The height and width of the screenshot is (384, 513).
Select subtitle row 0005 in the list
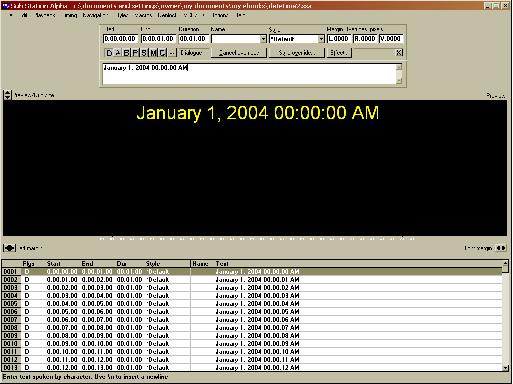point(252,304)
